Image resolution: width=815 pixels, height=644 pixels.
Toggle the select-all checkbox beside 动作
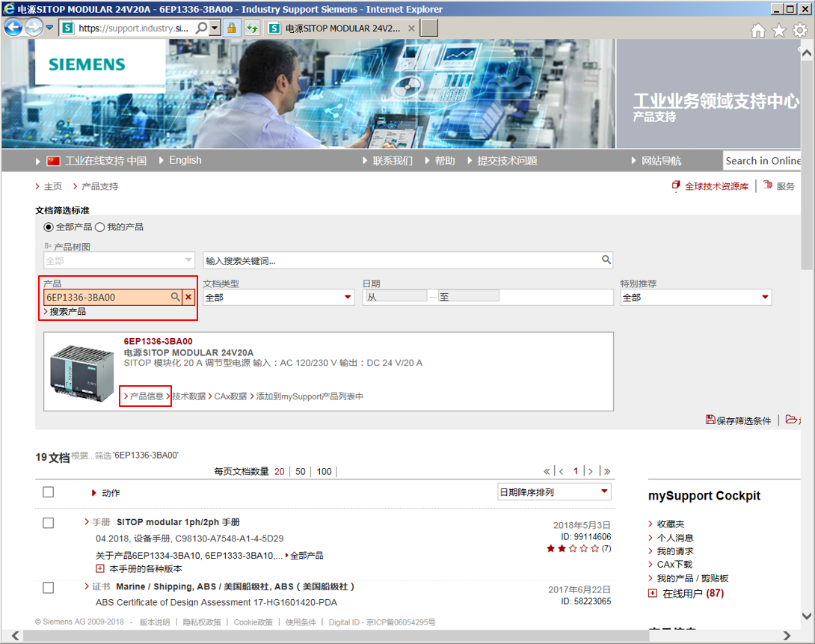[49, 491]
